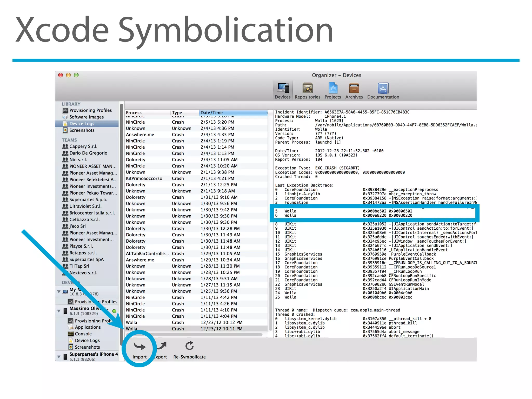The width and height of the screenshot is (532, 399).
Task: Click the log list vertical scrollbar
Action: pyautogui.click(x=270, y=303)
